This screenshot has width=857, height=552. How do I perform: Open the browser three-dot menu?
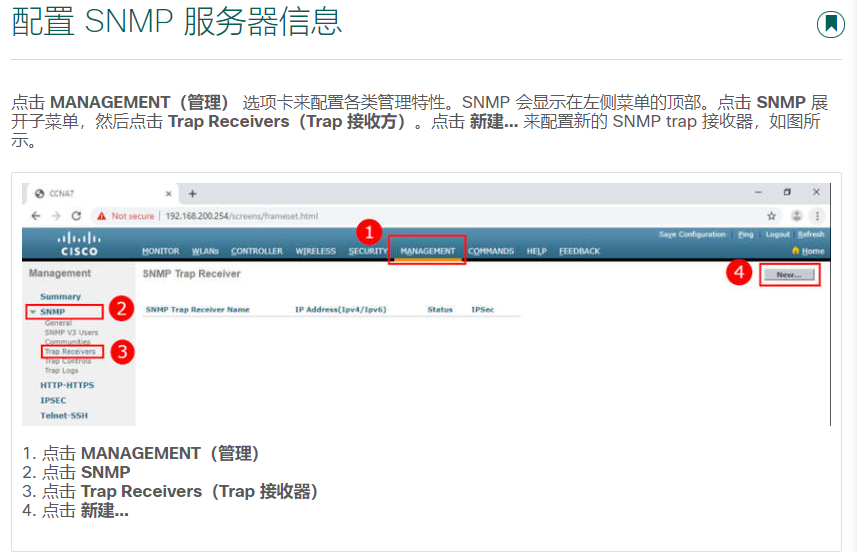pos(817,215)
